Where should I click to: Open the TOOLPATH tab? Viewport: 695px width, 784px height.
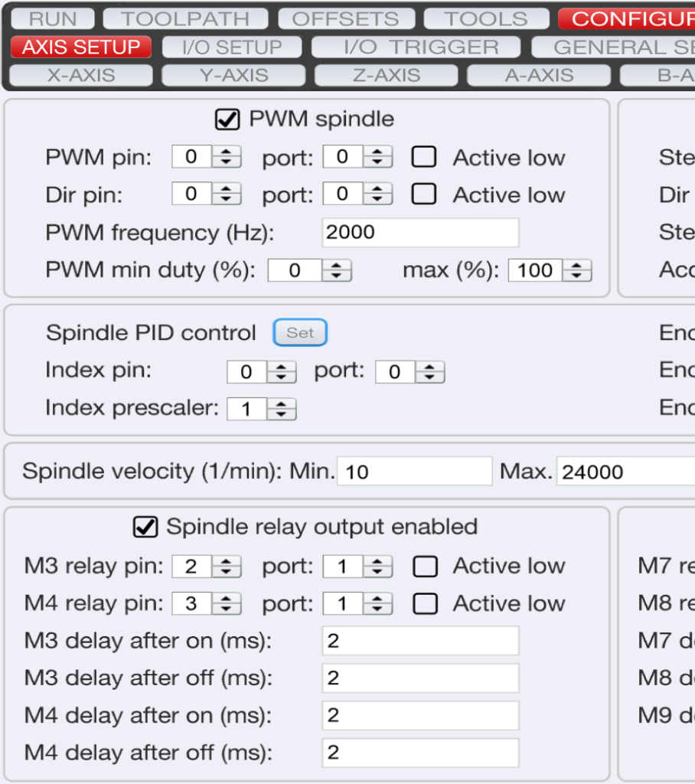[185, 18]
